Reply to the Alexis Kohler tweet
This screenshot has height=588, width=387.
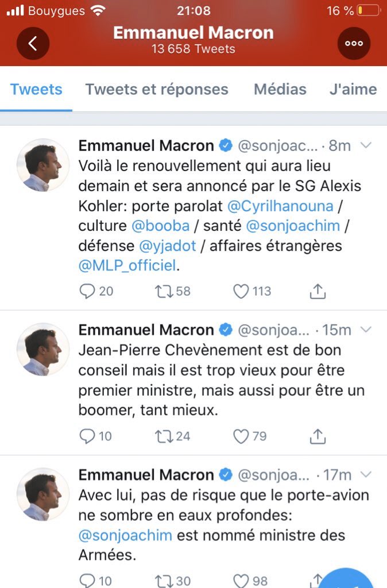coord(87,291)
